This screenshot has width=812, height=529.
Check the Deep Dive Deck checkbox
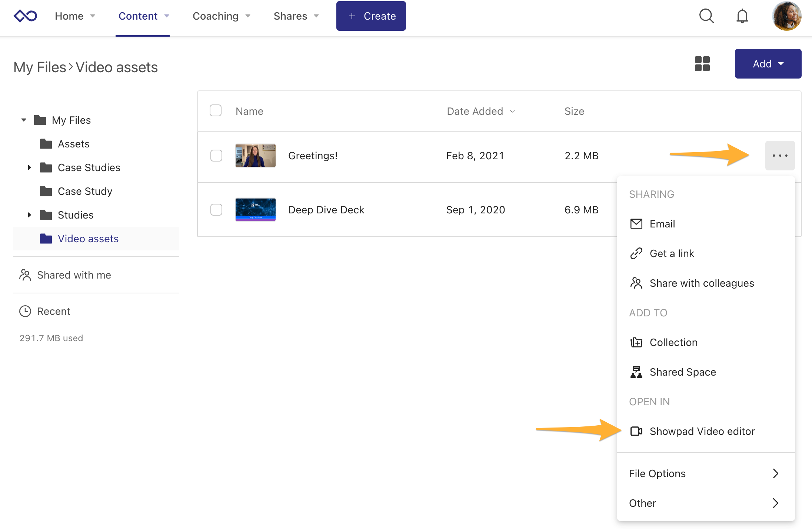(216, 210)
